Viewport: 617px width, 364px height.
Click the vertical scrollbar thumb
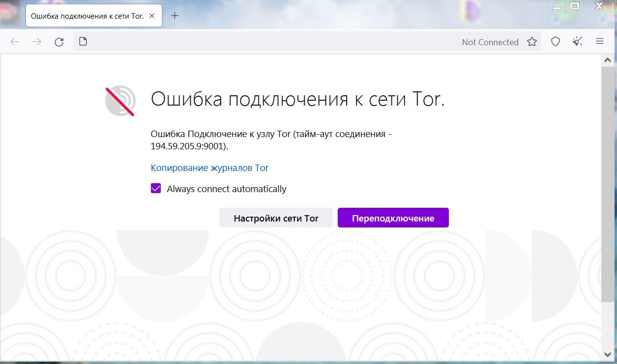tap(608, 184)
